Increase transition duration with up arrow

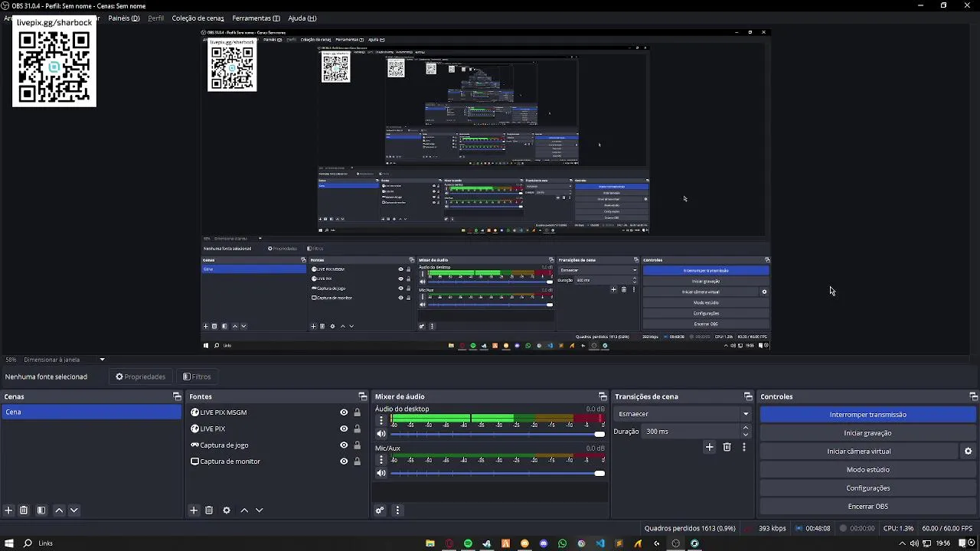(x=746, y=428)
